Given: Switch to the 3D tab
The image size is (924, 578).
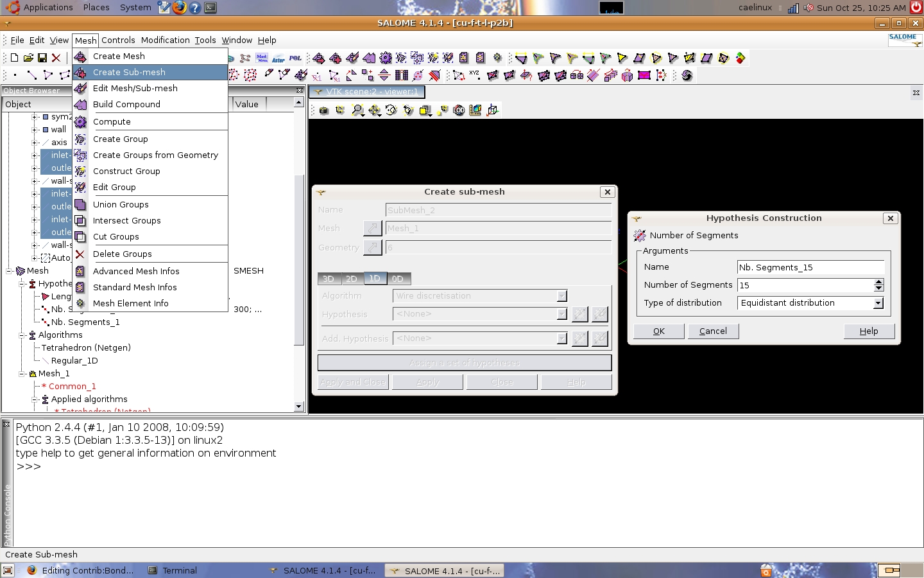Looking at the screenshot, I should pyautogui.click(x=329, y=279).
